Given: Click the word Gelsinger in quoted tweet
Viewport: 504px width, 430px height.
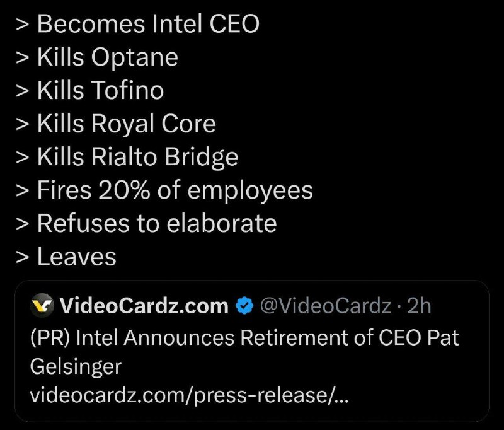Looking at the screenshot, I should tap(76, 367).
